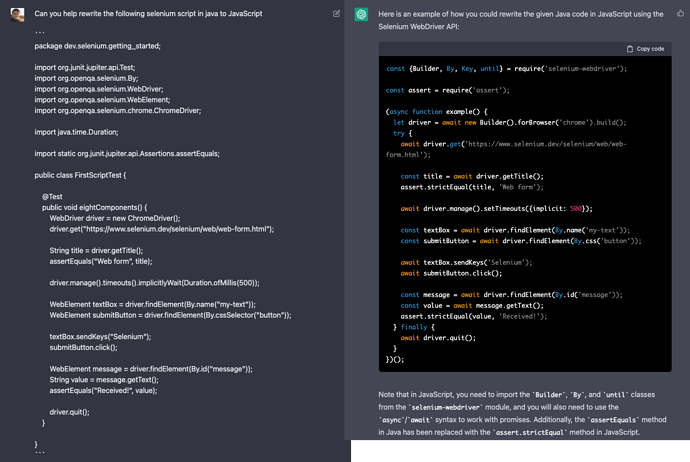The width and height of the screenshot is (690, 462).
Task: Click 'setTimeouts({implicit: 500})' code line
Action: (x=496, y=209)
